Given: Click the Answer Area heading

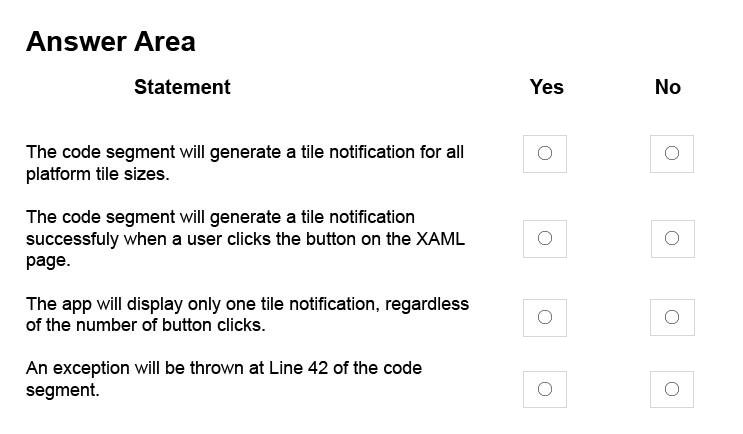Looking at the screenshot, I should pyautogui.click(x=110, y=42).
